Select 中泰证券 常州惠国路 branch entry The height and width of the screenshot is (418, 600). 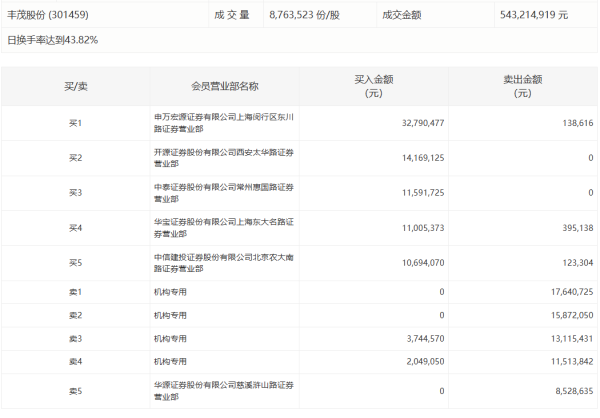220,193
